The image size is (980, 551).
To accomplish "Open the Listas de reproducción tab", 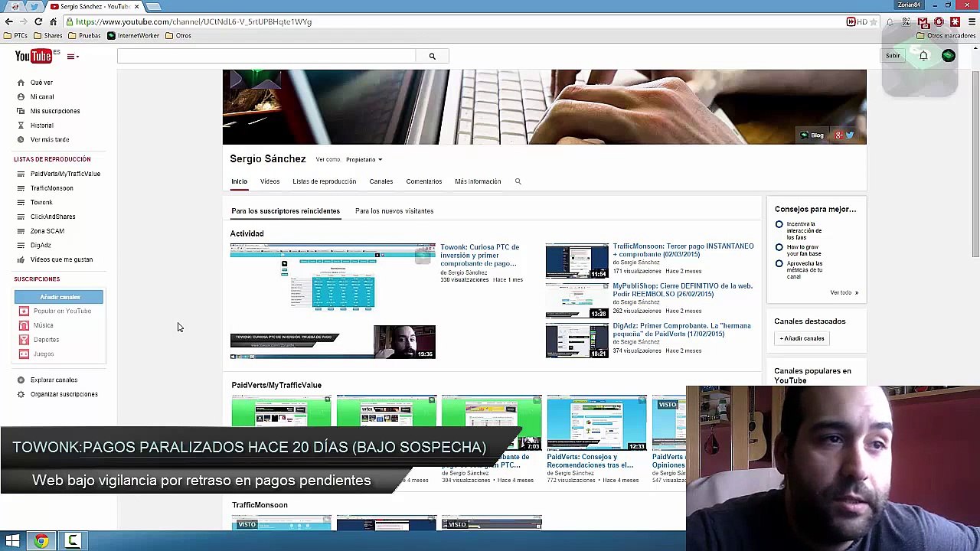I will click(x=324, y=181).
